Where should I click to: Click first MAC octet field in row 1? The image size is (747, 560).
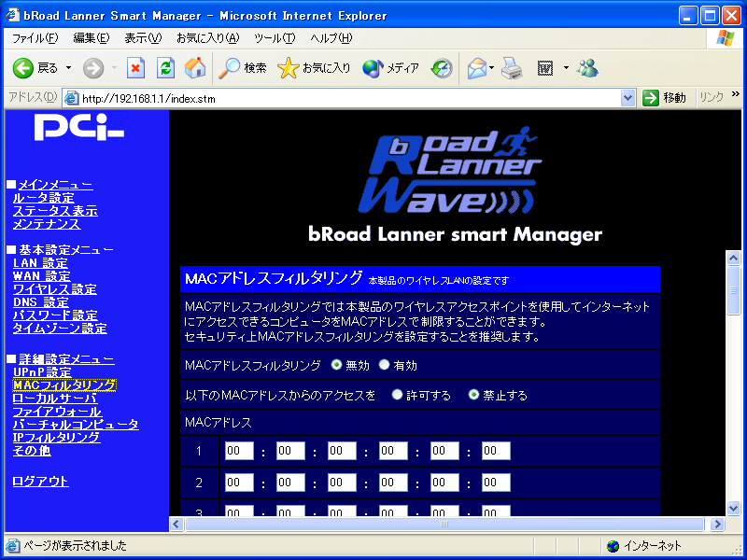(239, 451)
